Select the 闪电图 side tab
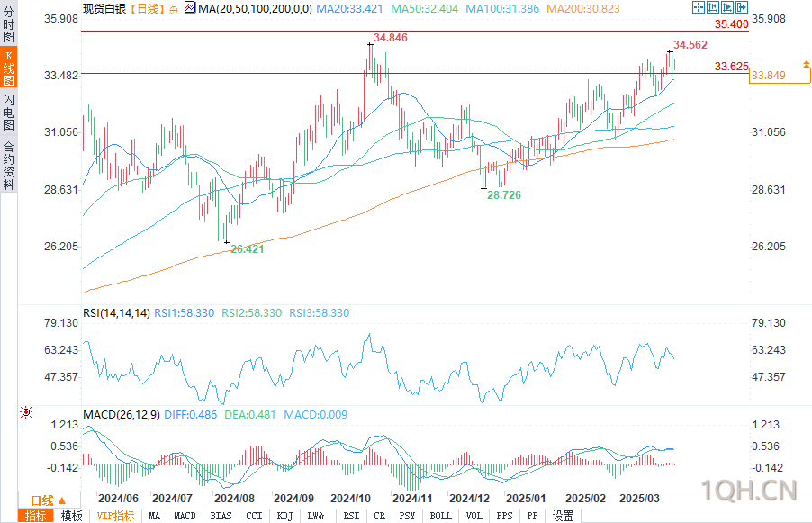Screen dimensions: 812x523 [9, 112]
